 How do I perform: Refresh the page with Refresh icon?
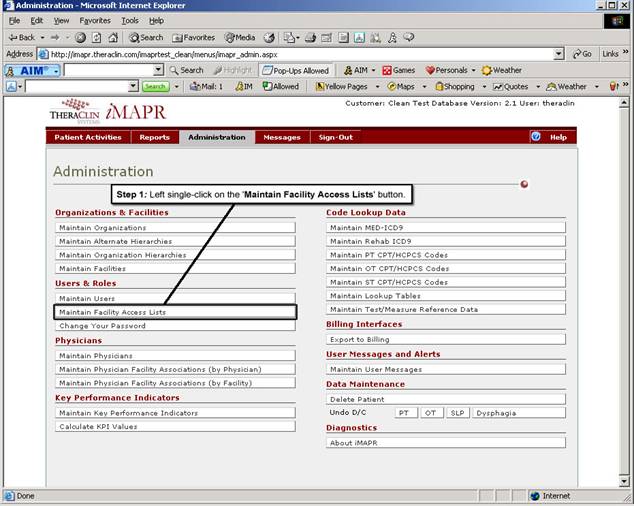pos(97,38)
